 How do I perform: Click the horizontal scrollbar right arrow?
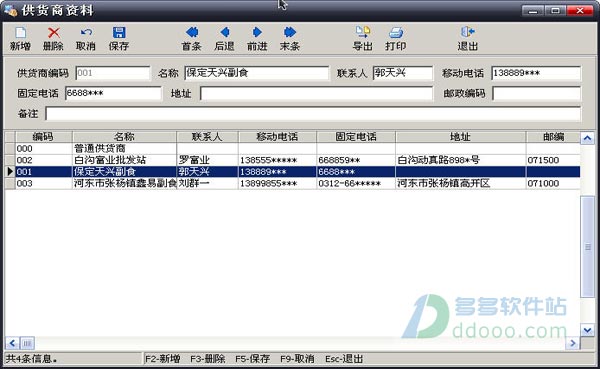[572, 343]
